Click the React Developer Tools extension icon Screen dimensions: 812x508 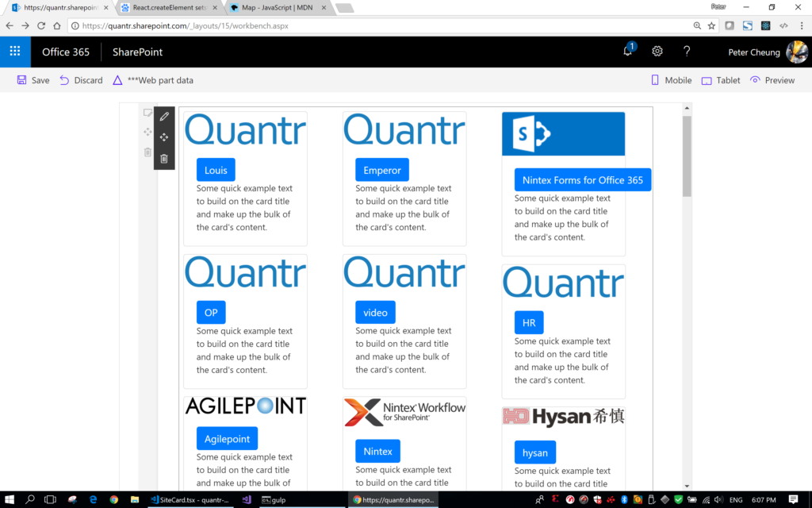click(x=765, y=25)
